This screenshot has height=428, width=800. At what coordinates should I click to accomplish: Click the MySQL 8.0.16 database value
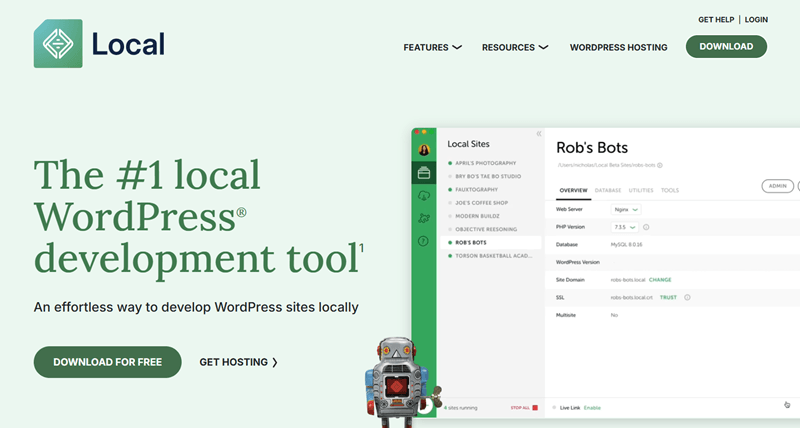(627, 245)
